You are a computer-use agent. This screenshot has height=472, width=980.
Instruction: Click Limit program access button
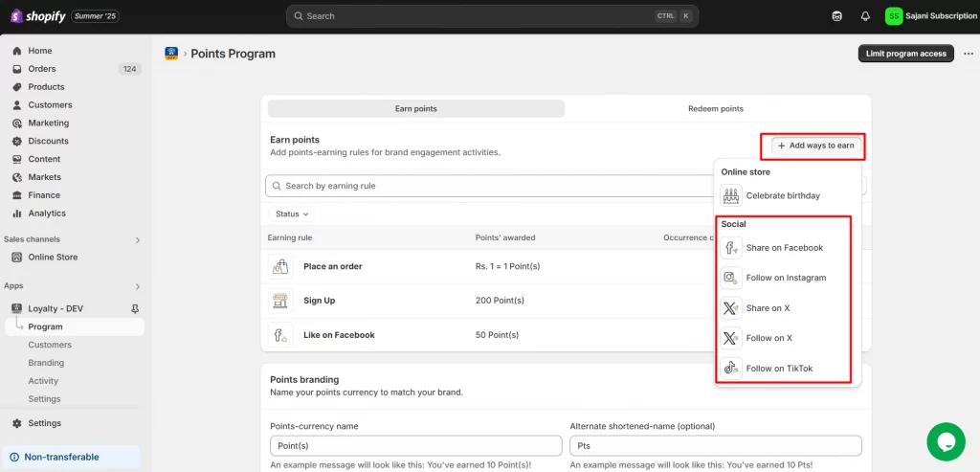[x=906, y=54]
